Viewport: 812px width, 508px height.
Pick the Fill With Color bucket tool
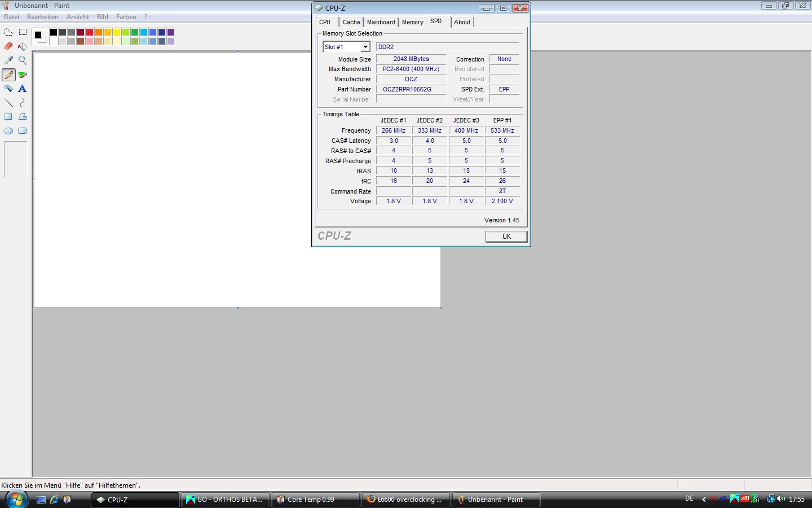23,46
